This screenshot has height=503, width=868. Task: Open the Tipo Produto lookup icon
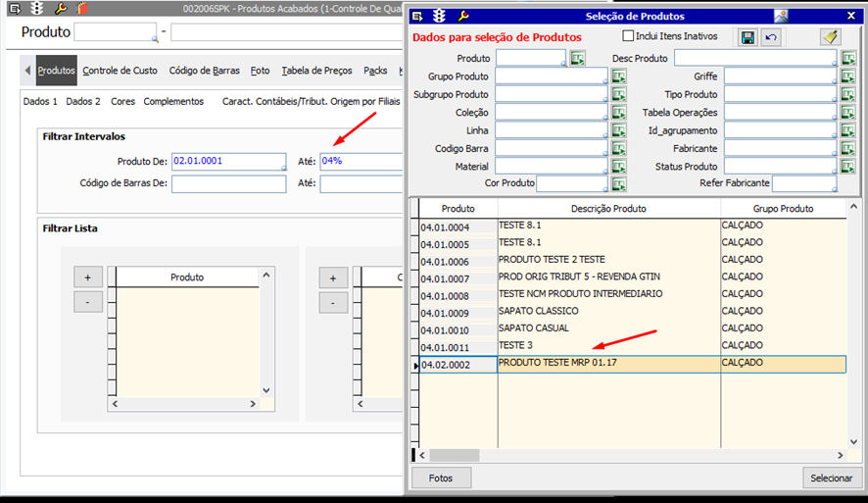click(848, 94)
